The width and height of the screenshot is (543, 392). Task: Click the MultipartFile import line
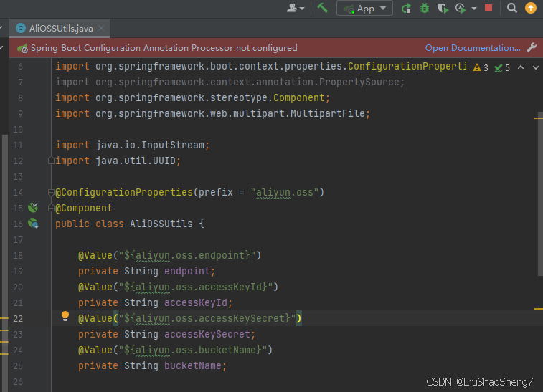point(212,113)
